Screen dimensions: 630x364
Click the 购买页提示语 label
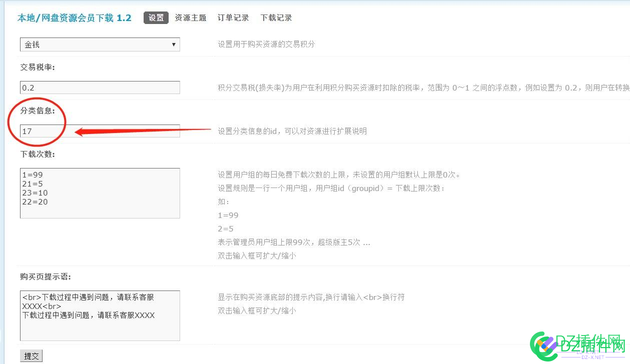tap(46, 276)
